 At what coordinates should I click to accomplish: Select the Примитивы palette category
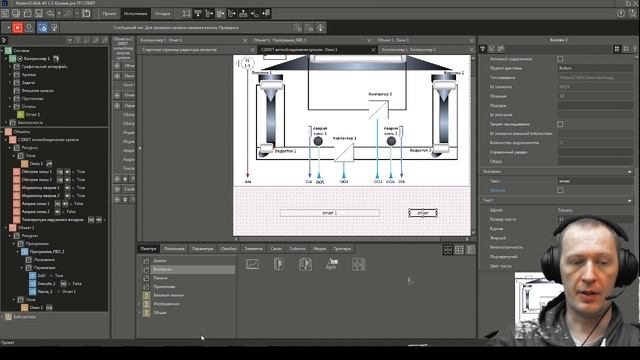coord(164,287)
